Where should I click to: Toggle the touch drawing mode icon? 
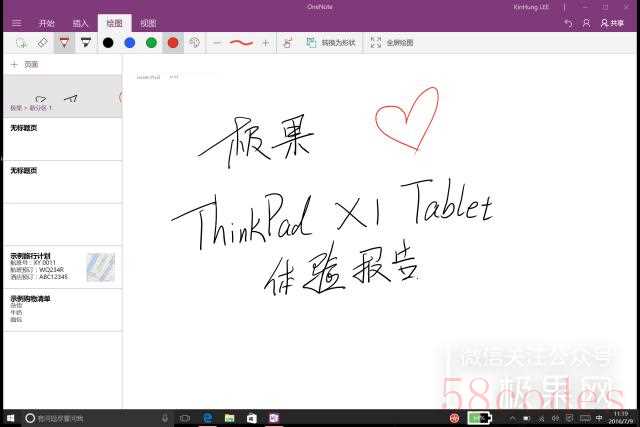click(287, 43)
